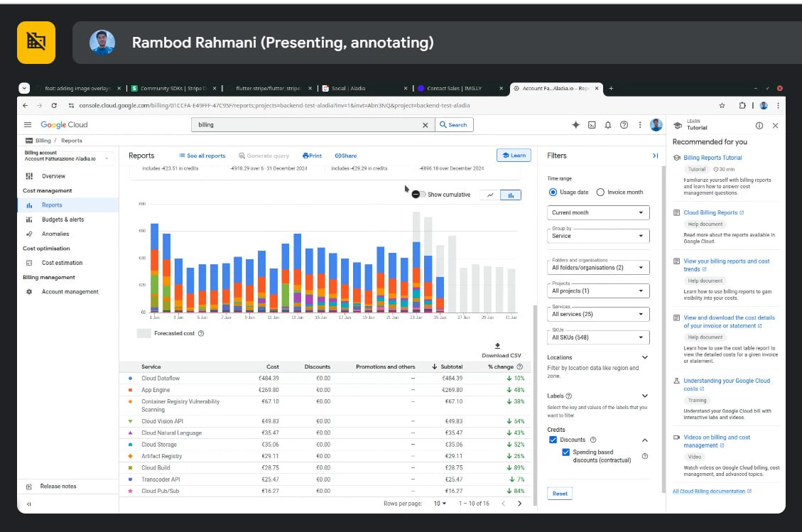Screen dimensions: 802x532
Task: Bookmark this page with the star icon
Action: click(x=722, y=105)
